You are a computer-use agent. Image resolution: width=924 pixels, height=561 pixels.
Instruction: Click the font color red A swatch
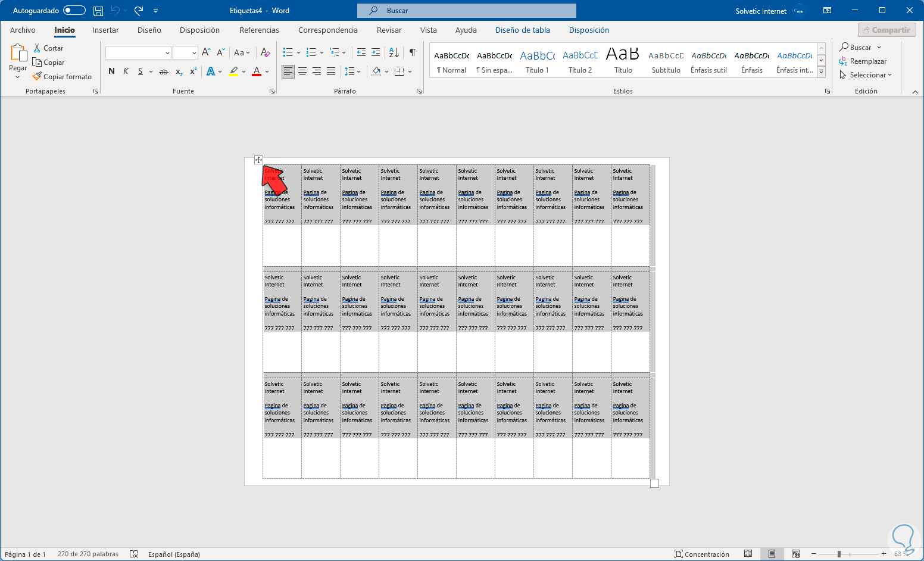[x=257, y=71]
